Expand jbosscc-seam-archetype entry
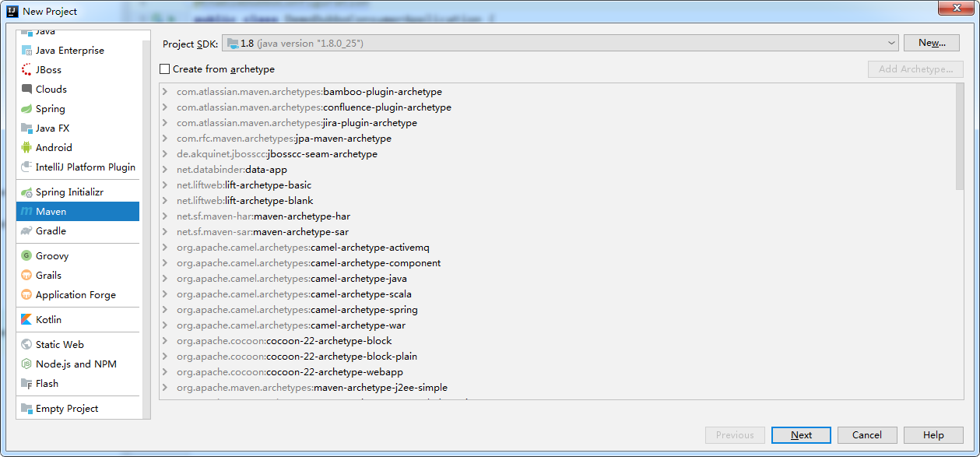This screenshot has width=980, height=457. pos(165,154)
